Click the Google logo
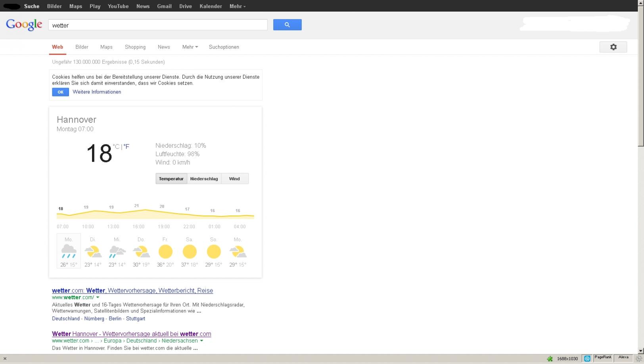Screen dimensions: 644x364 tap(24, 25)
